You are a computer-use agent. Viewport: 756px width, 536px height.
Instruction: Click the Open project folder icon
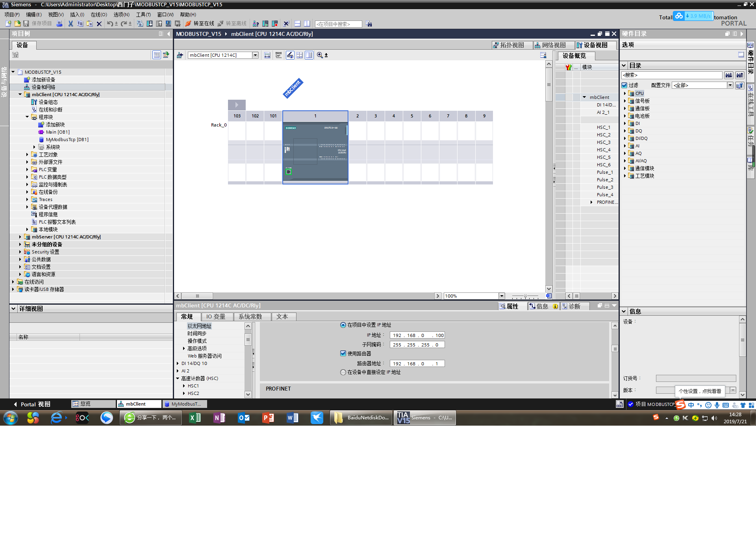coord(17,24)
